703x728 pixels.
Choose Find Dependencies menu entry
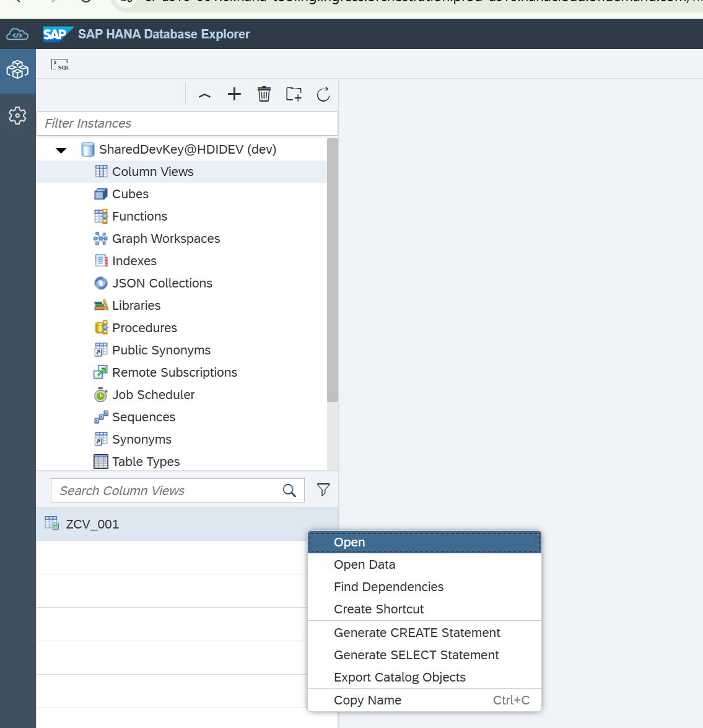point(424,587)
